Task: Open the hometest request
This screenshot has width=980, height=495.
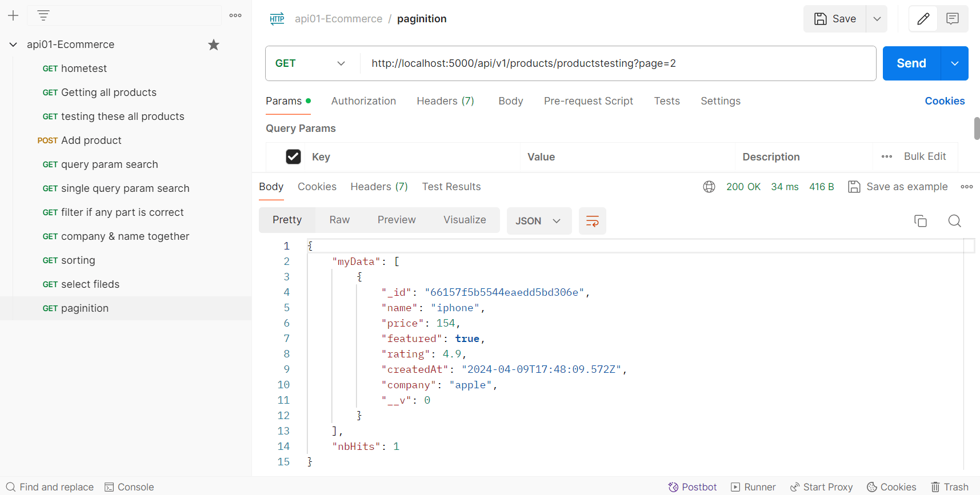Action: 126,69
